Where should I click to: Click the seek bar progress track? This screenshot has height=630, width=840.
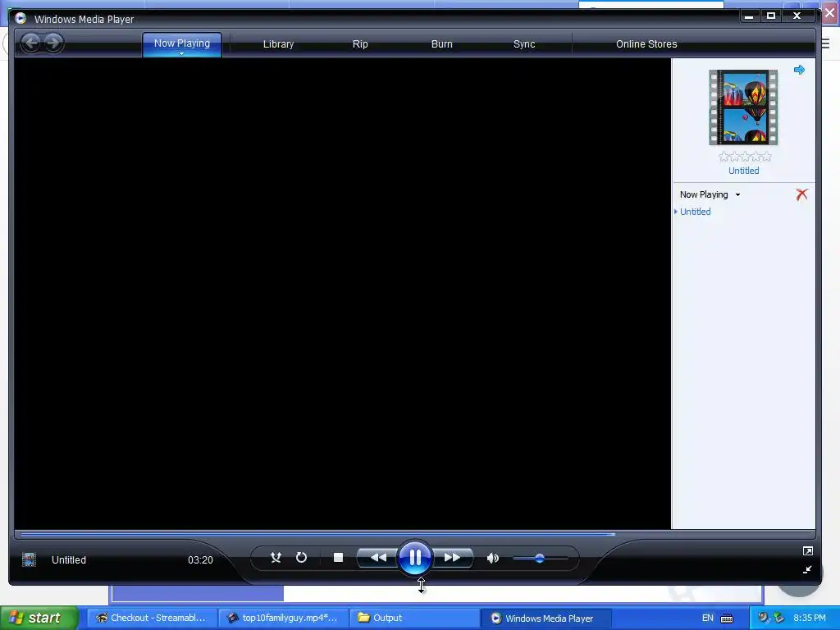tap(414, 534)
